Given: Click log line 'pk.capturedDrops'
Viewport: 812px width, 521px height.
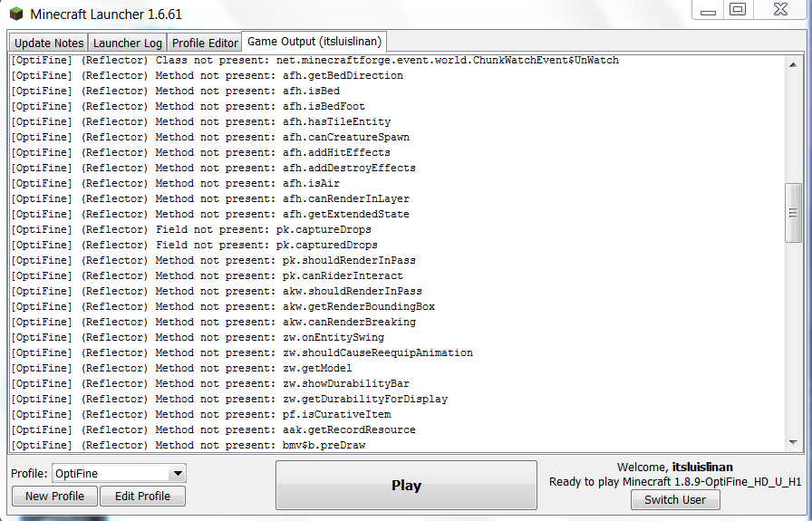Looking at the screenshot, I should click(194, 245).
